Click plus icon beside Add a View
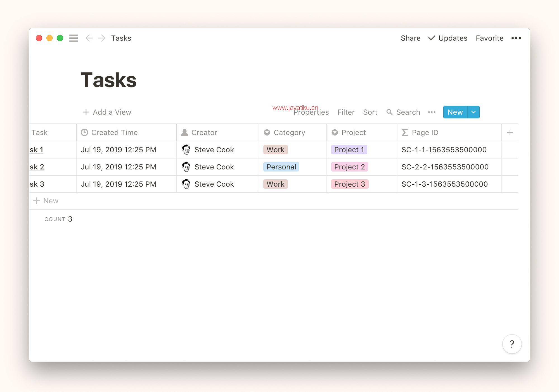This screenshot has height=392, width=559. (x=86, y=112)
